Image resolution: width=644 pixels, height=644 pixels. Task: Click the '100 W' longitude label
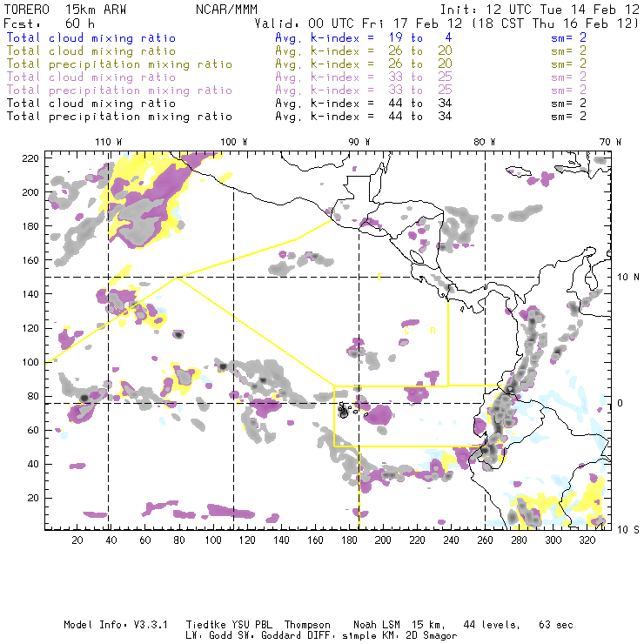(x=234, y=142)
